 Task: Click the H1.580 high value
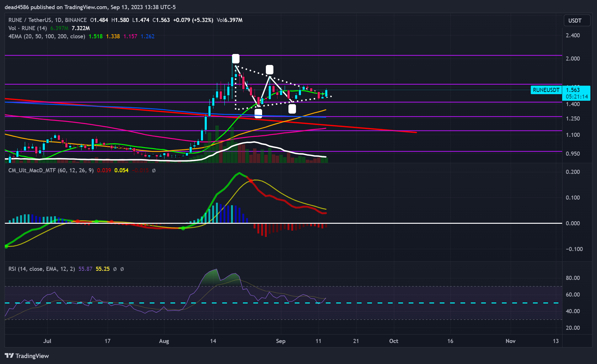[120, 20]
